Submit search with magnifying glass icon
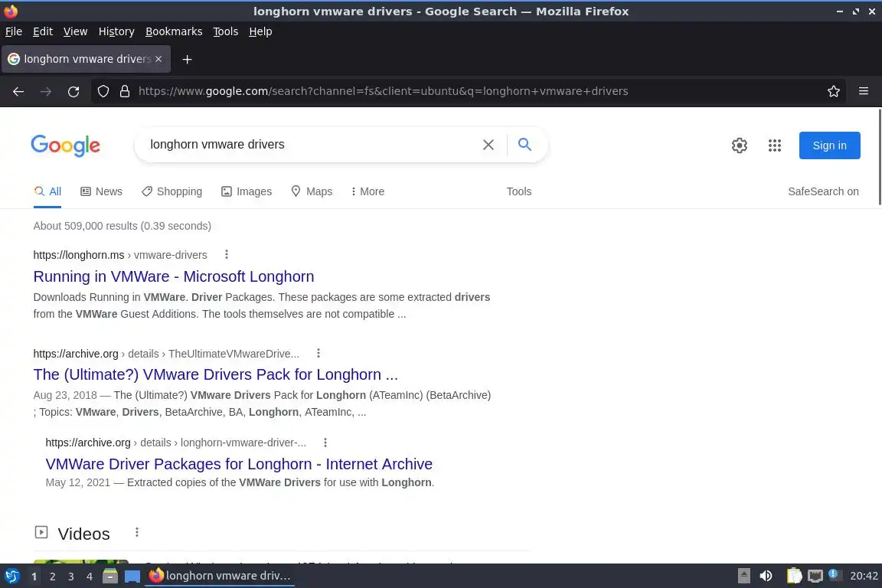 coord(524,145)
